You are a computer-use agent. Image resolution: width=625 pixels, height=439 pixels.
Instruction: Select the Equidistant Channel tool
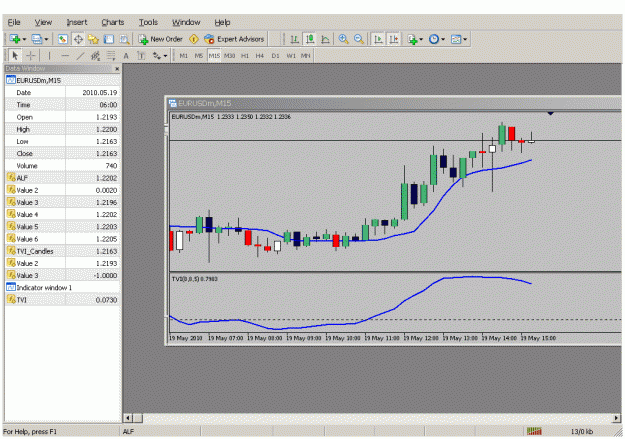[x=95, y=56]
